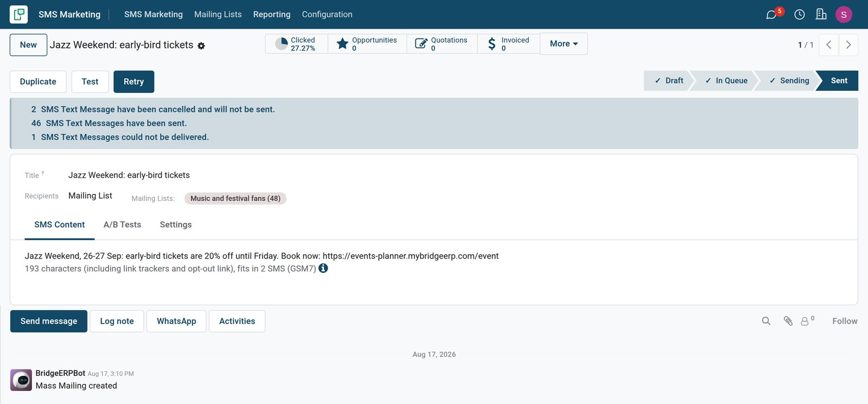Select the Sending status stage
Screen dimensions: 868x404
[789, 80]
